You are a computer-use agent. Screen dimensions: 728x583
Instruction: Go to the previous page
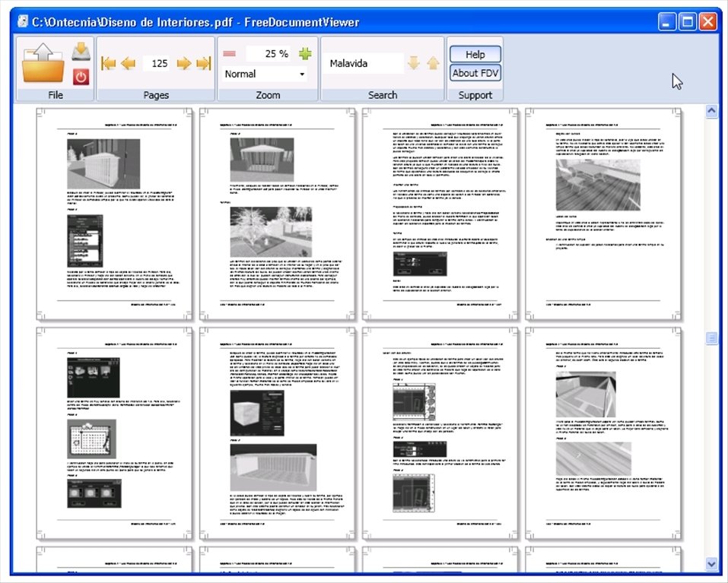click(x=128, y=63)
